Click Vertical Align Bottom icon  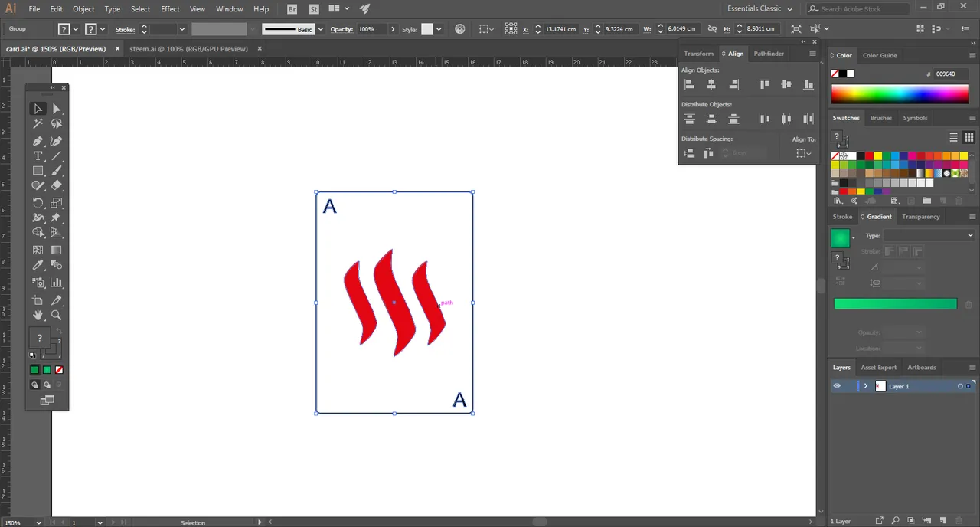coord(808,85)
